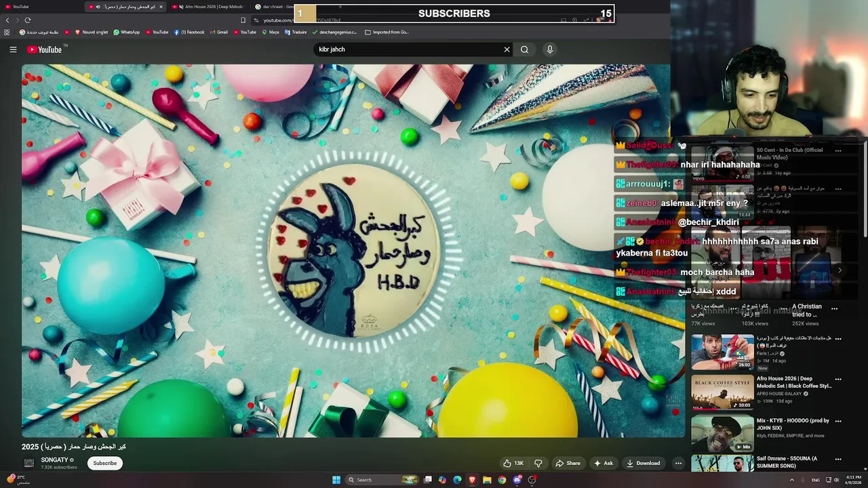Start voice search with the microphone
This screenshot has height=488, width=868.
tap(550, 49)
